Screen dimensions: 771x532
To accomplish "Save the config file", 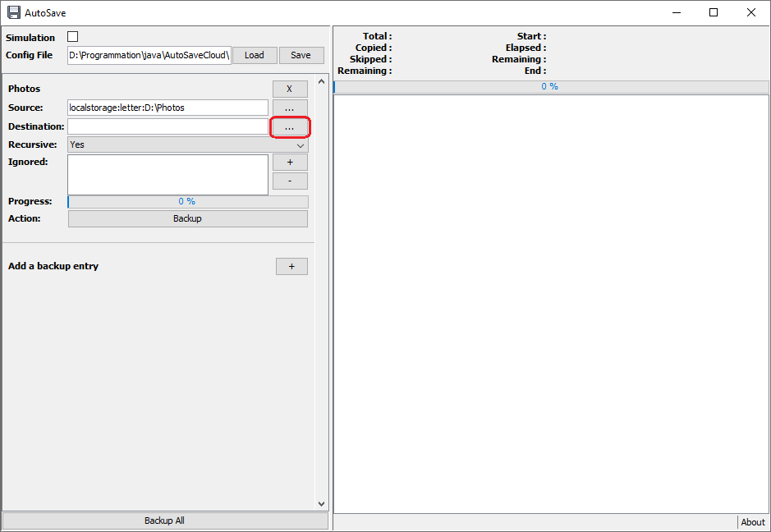I will pos(301,56).
